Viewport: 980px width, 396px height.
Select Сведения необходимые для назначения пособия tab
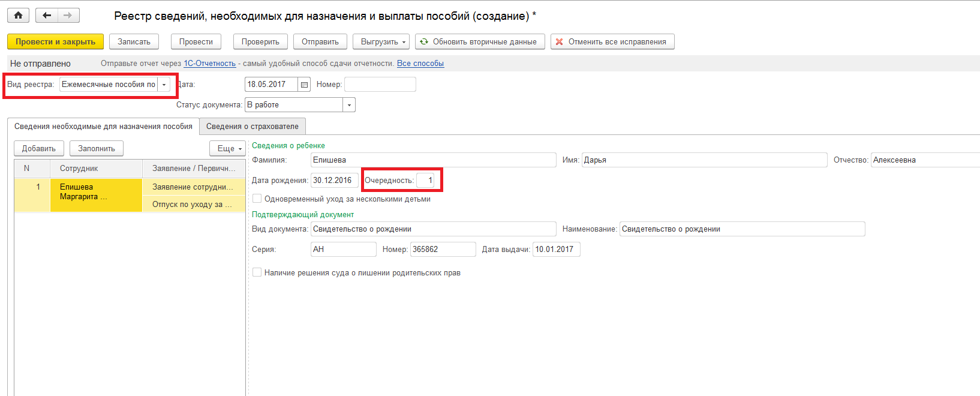(103, 127)
